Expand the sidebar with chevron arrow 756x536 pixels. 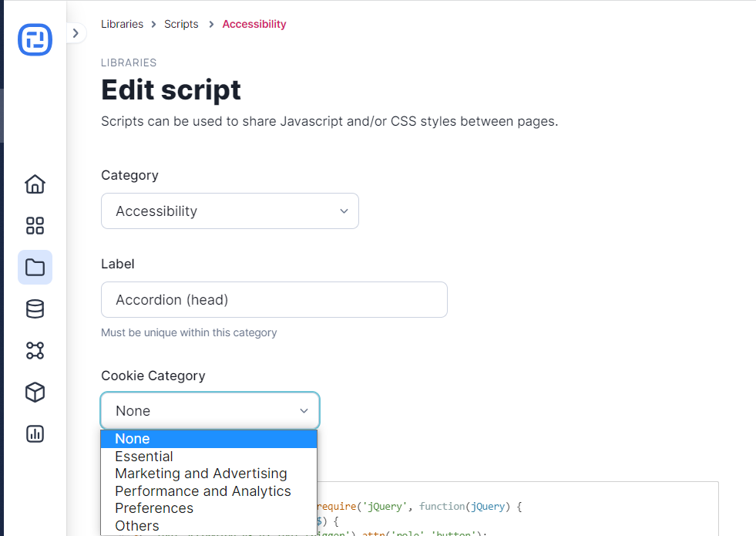pos(75,33)
